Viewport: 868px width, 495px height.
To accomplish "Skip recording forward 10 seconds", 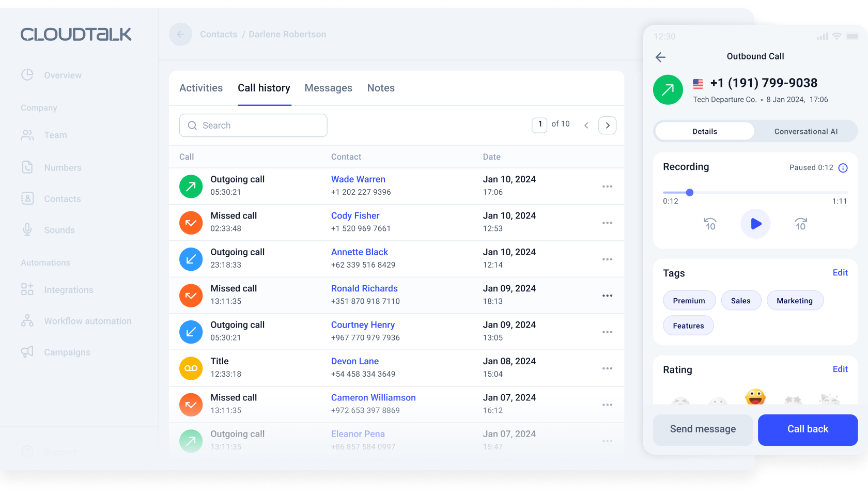I will pyautogui.click(x=800, y=224).
